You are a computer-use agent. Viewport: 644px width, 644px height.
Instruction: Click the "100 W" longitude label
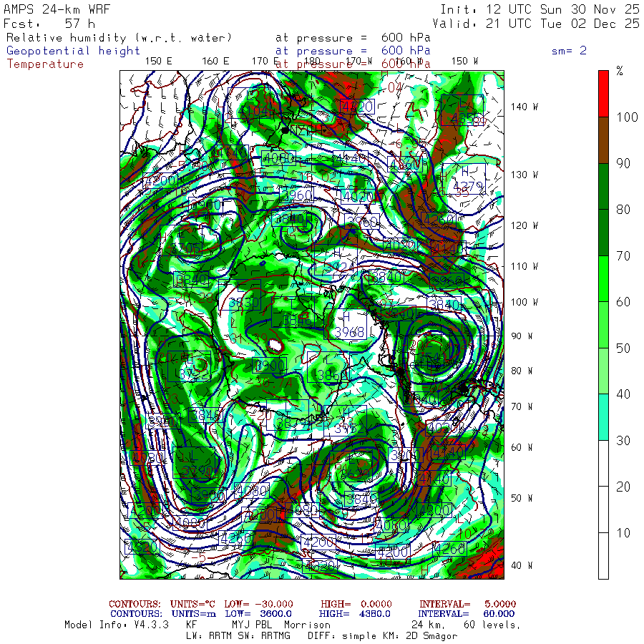tap(525, 302)
